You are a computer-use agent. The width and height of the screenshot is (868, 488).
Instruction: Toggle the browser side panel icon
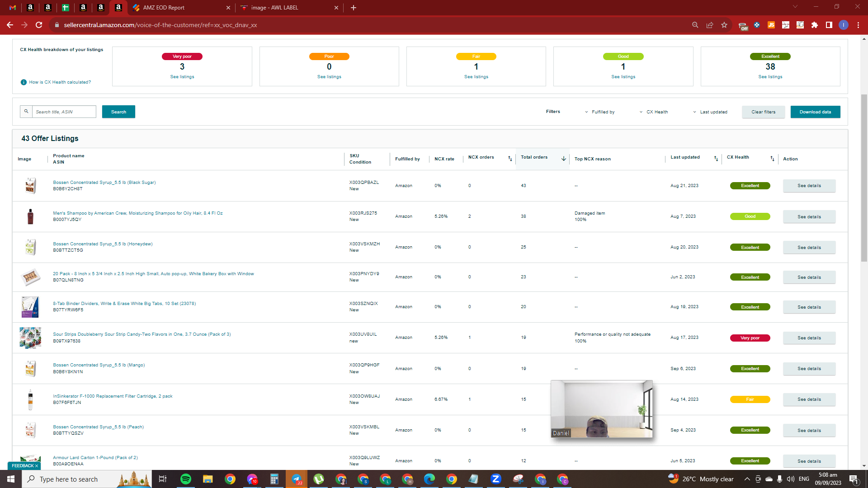pos(829,25)
